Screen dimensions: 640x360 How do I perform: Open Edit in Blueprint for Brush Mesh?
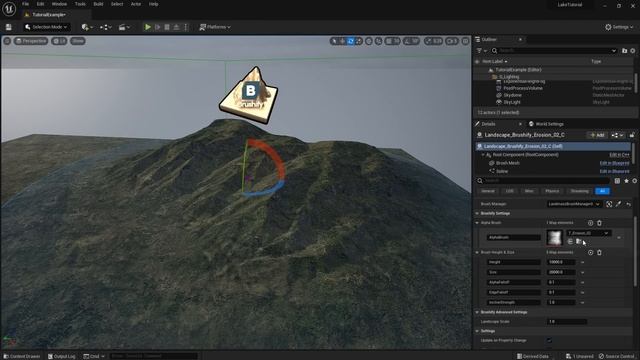(x=614, y=163)
